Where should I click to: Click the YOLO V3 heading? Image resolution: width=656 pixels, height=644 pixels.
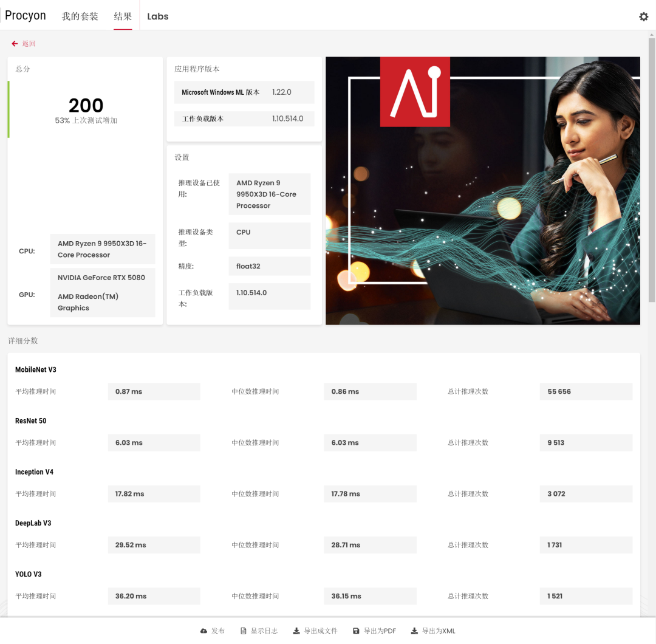click(x=29, y=574)
